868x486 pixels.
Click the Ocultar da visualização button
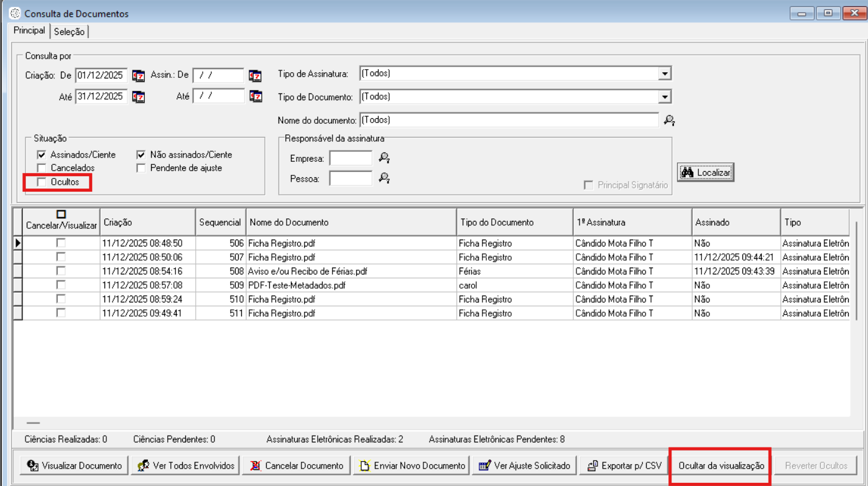[721, 465]
